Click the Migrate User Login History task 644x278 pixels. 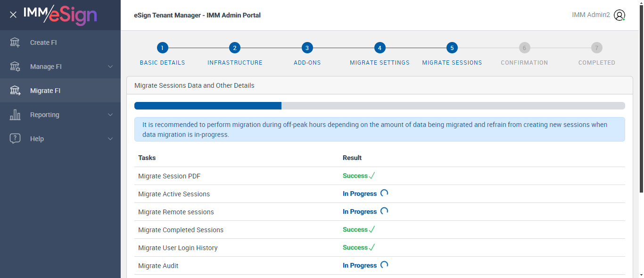(178, 248)
